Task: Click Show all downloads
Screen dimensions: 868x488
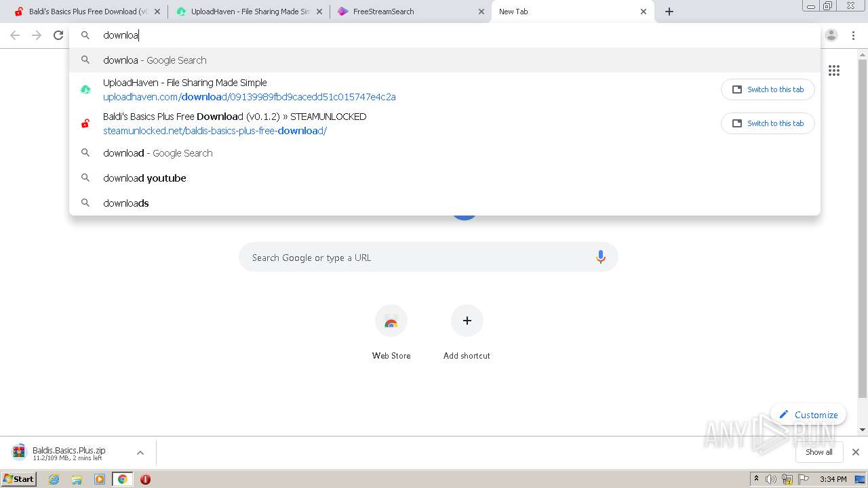Action: (819, 452)
